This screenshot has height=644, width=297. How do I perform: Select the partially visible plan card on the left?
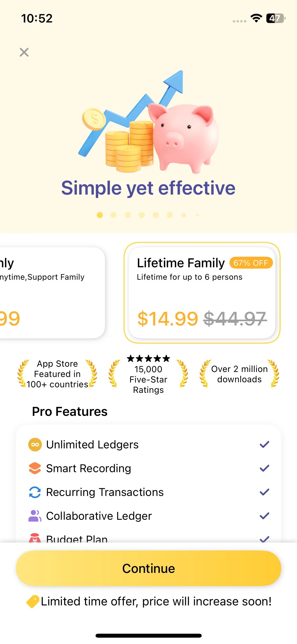click(50, 293)
